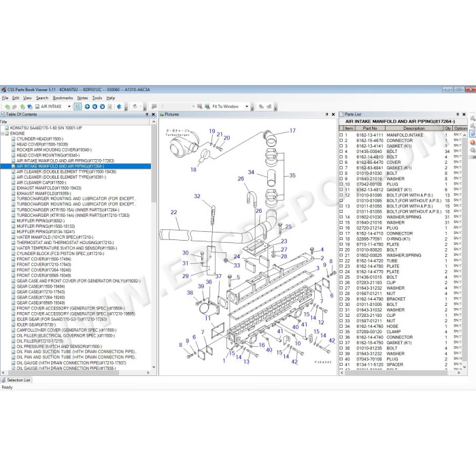Pin the Table Of Contents panel
The height and width of the screenshot is (476, 476).
pos(147,114)
